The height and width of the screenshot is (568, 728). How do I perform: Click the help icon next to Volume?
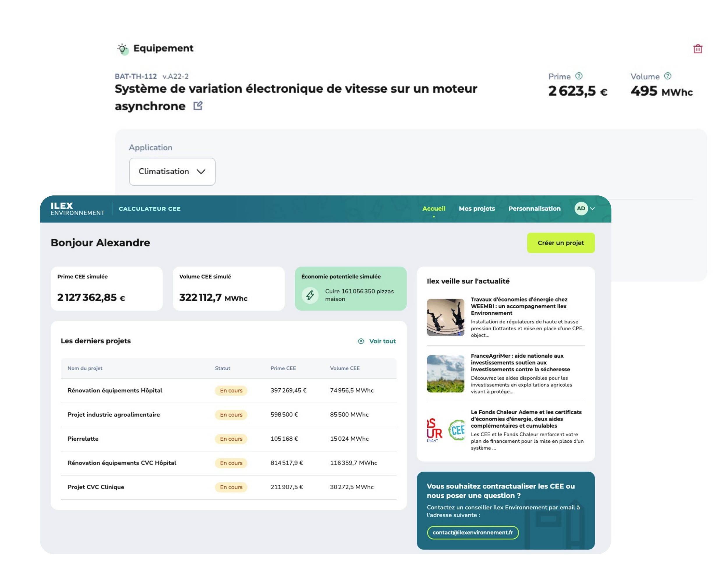pyautogui.click(x=668, y=76)
